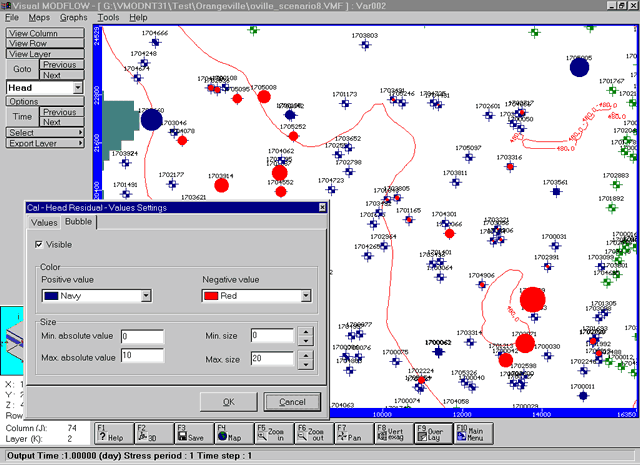
Task: Click well marker 1705097 on the map
Action: [x=469, y=157]
